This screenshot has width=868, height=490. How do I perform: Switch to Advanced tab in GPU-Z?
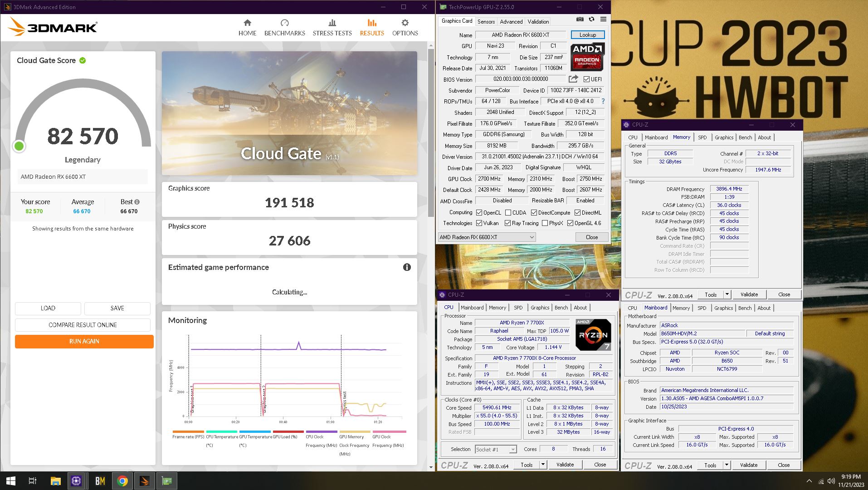pyautogui.click(x=511, y=21)
